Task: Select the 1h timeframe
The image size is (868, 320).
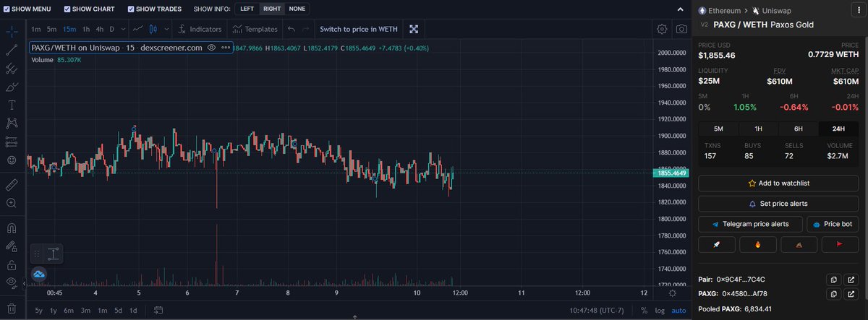Action: [86, 29]
